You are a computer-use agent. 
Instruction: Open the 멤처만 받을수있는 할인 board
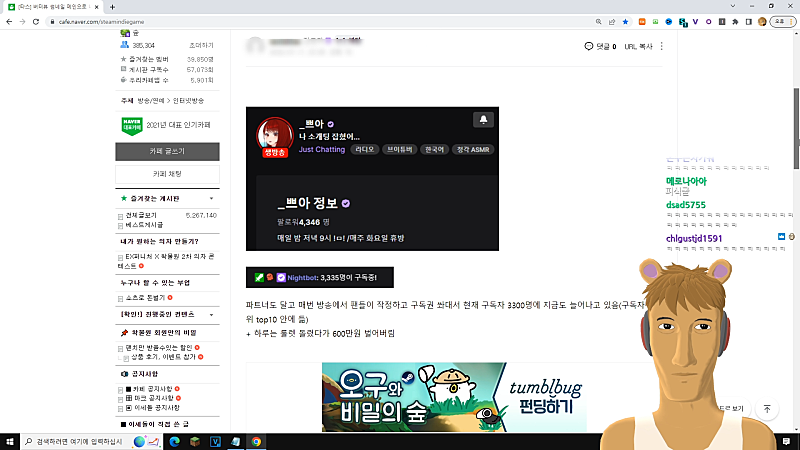[159, 347]
